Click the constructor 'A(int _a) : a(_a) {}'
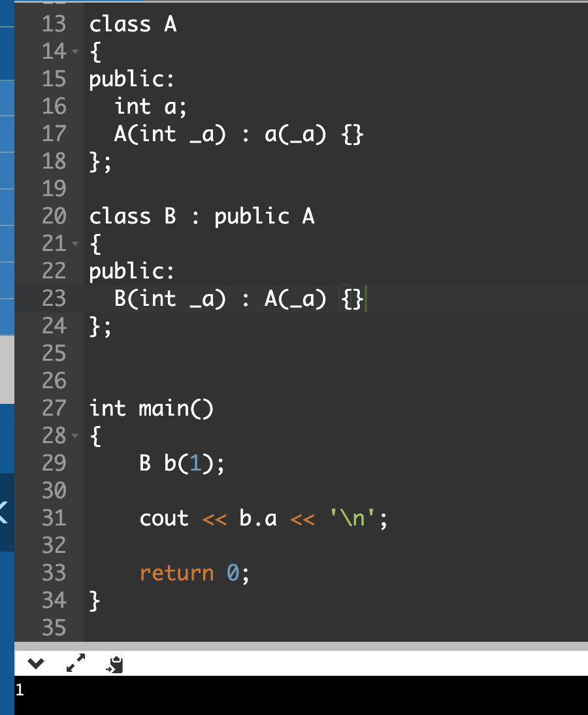This screenshot has height=715, width=588. [x=238, y=135]
